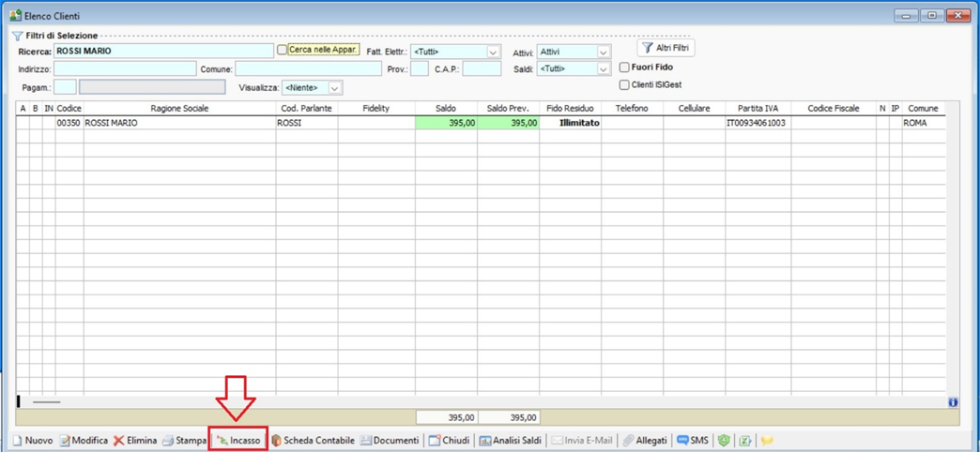
Task: Select the ROSSI MARIO row name cell
Action: tap(180, 123)
